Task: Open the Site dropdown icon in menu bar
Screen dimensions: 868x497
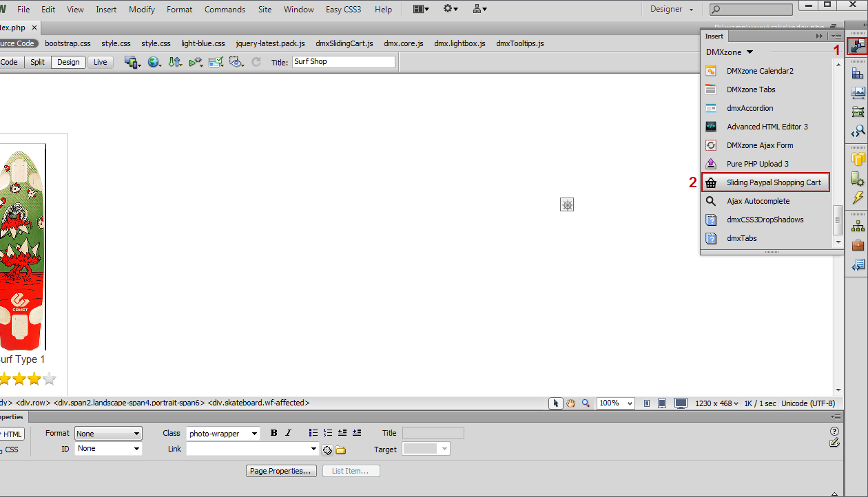Action: tap(480, 10)
